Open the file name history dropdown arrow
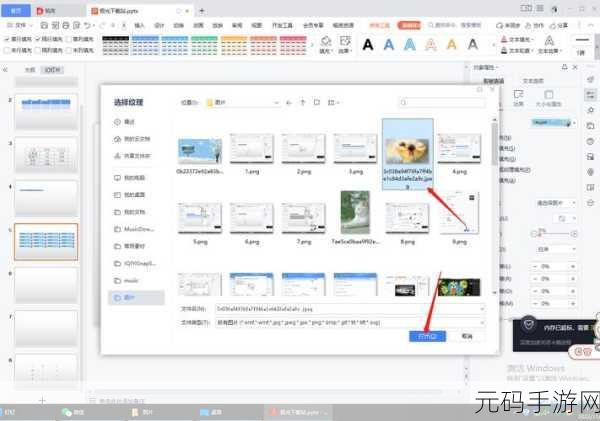Image resolution: width=600 pixels, height=421 pixels. [482, 308]
